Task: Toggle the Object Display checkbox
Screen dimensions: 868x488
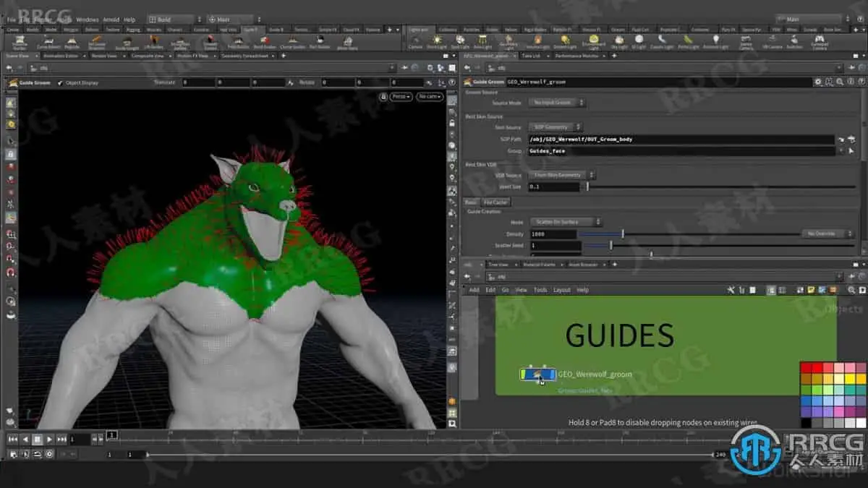Action: pyautogui.click(x=60, y=83)
